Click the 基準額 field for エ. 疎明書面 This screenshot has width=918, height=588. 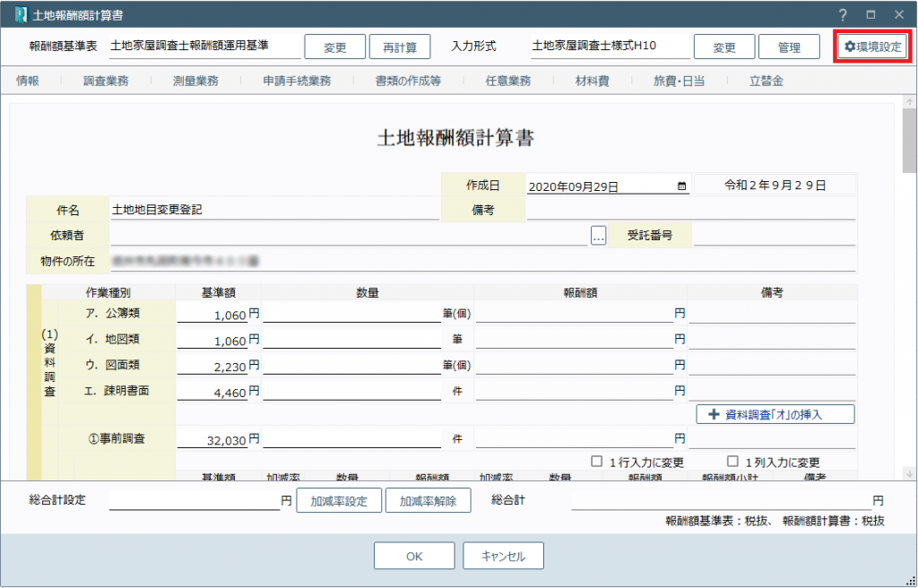tap(212, 392)
